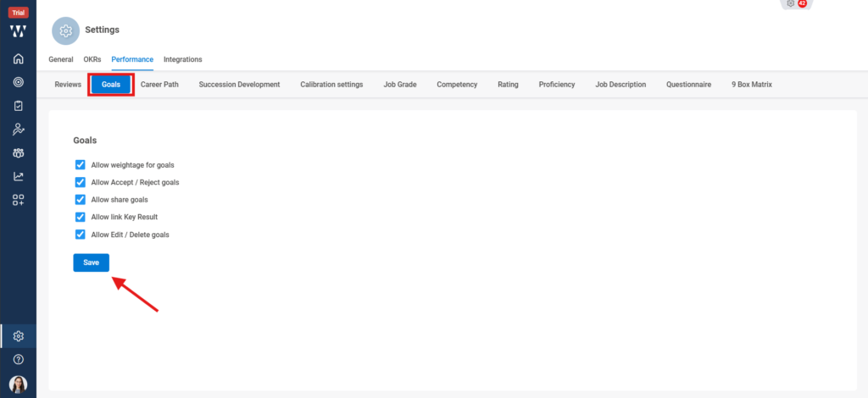Screen dimensions: 868x398
Task: Open notifications gear with 42 badge
Action: click(x=797, y=3)
